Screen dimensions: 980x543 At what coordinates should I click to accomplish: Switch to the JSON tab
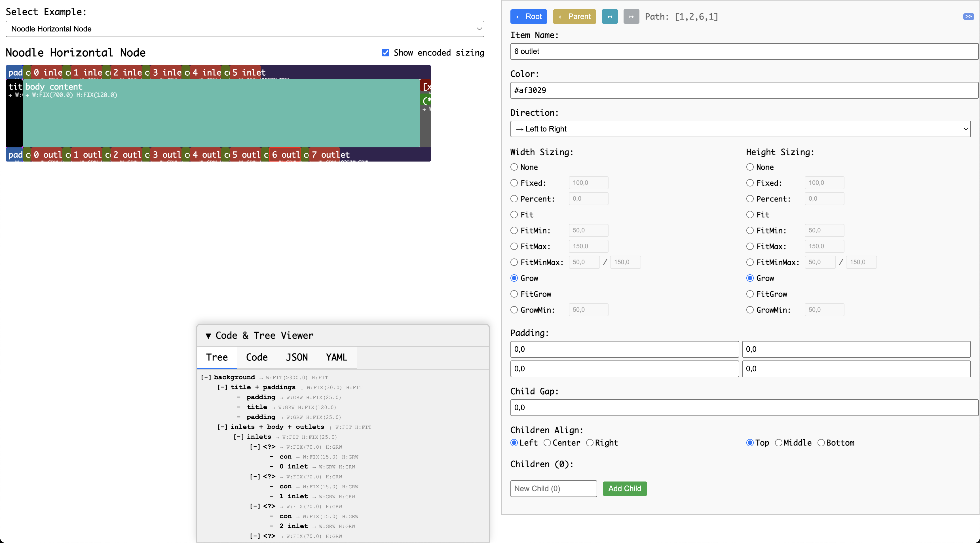click(297, 357)
